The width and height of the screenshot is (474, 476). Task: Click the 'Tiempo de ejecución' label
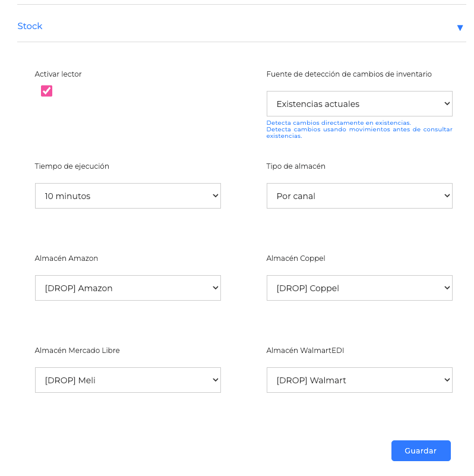[x=72, y=166]
